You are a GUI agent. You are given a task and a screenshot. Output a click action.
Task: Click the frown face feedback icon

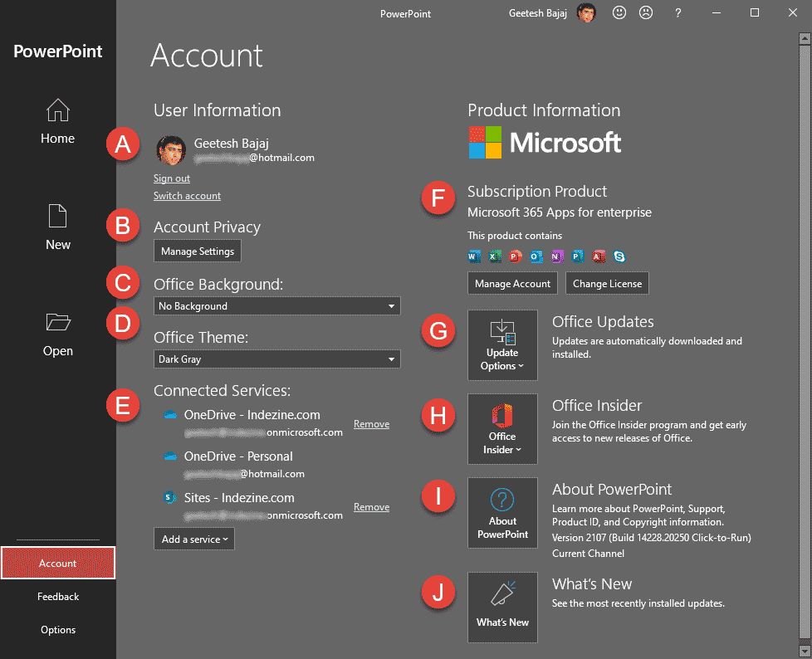646,13
